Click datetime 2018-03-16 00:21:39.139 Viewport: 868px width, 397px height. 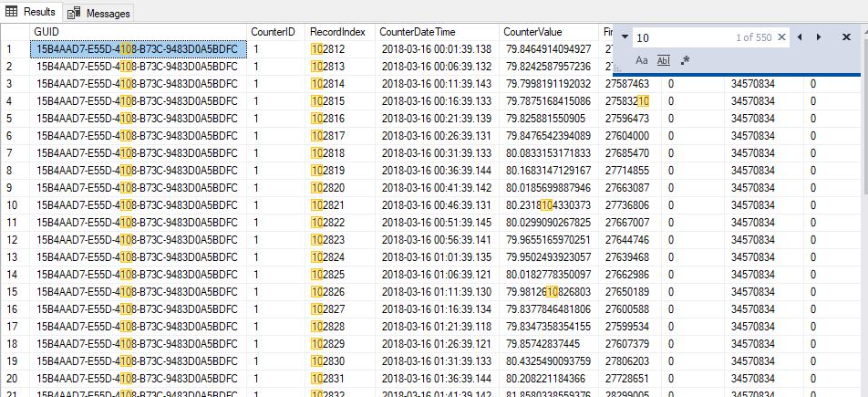tap(437, 119)
